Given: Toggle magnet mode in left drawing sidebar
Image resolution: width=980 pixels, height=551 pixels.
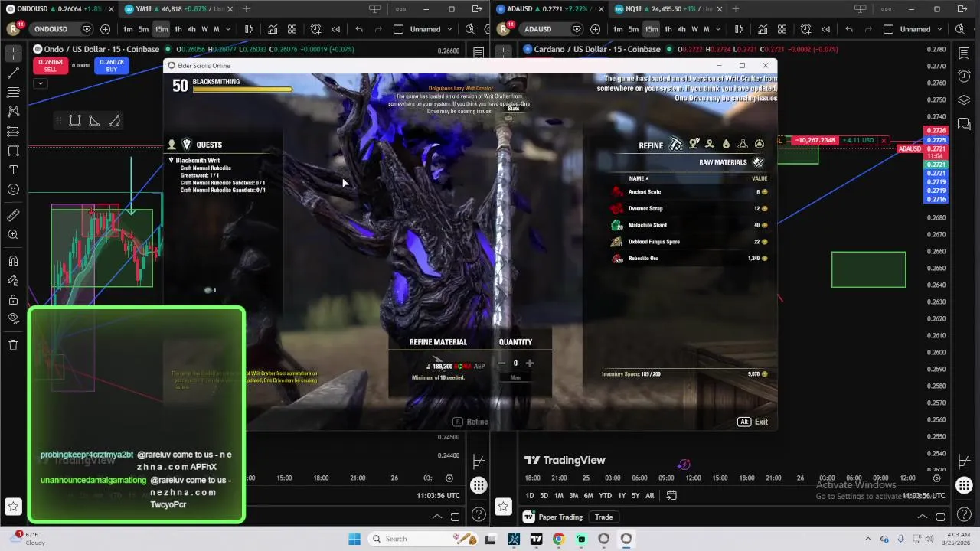Looking at the screenshot, I should coord(13,260).
